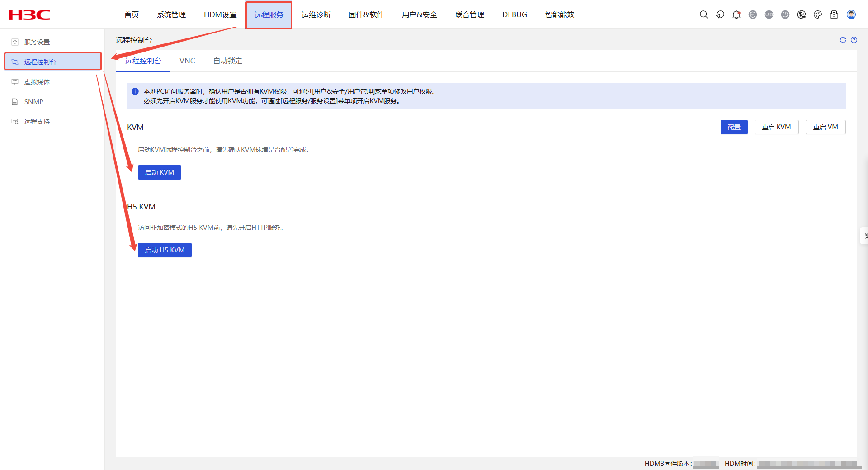Click the blue 配置 button
Viewport: 868px width, 470px height.
coord(734,127)
